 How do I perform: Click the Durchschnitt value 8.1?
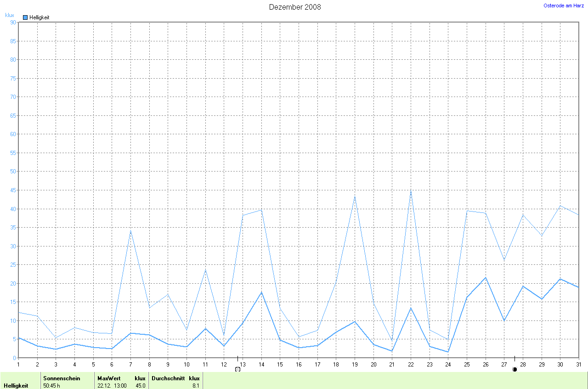196,385
